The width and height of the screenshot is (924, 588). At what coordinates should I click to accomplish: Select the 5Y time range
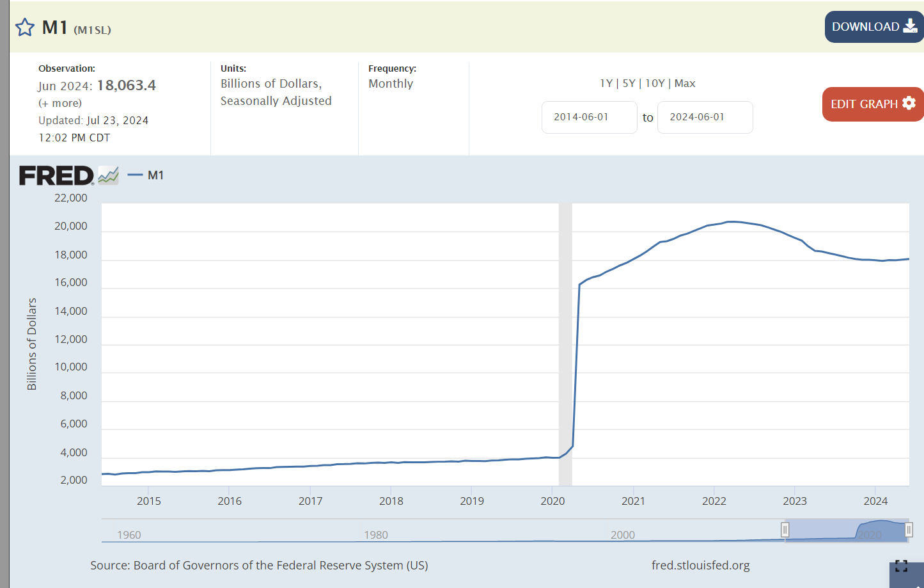pyautogui.click(x=629, y=83)
